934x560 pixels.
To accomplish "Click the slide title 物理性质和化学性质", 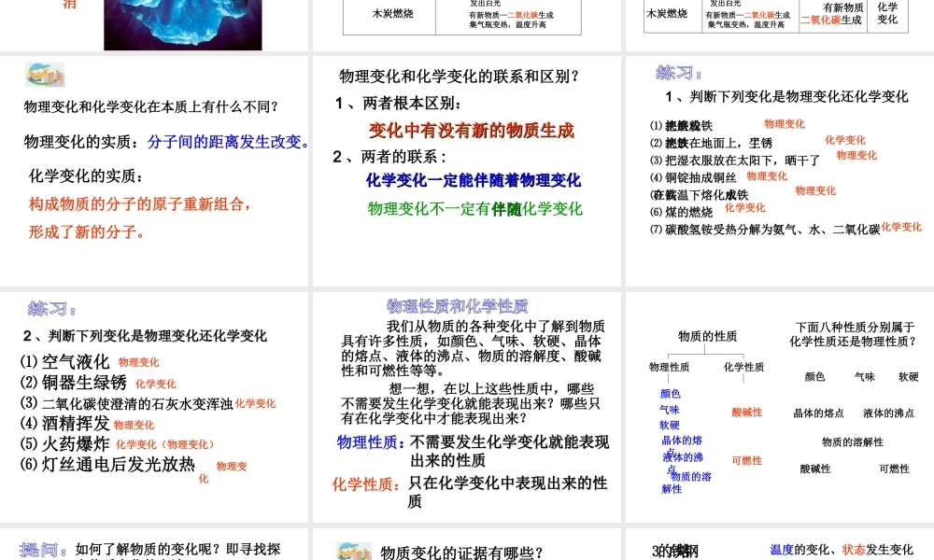I will coord(457,306).
